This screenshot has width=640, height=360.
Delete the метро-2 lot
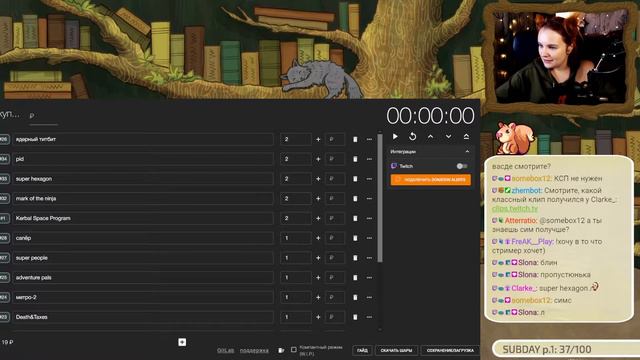tap(355, 297)
